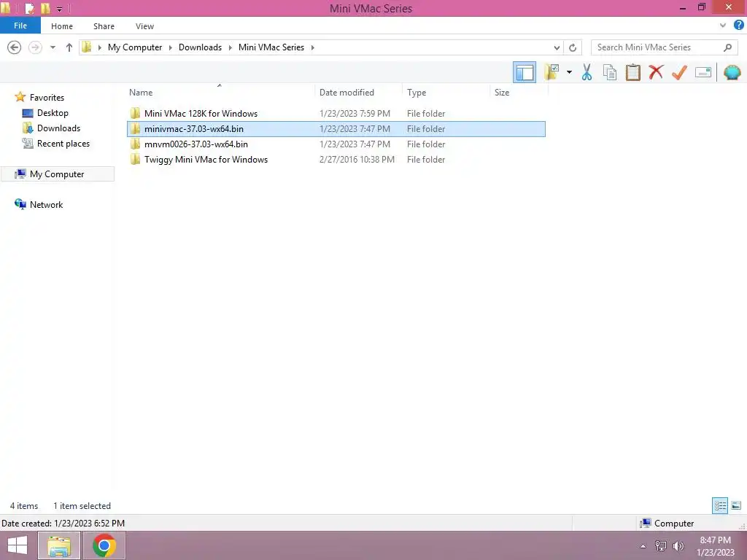
Task: Click the Twiggy Mini VMac folder icon
Action: pos(135,159)
